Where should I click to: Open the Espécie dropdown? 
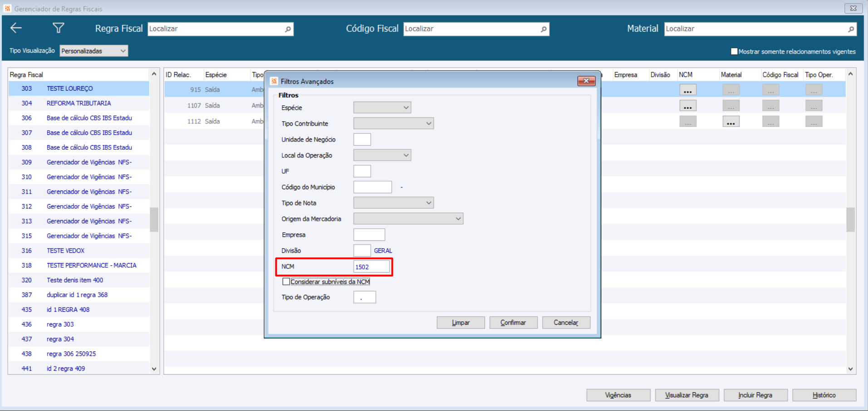382,108
